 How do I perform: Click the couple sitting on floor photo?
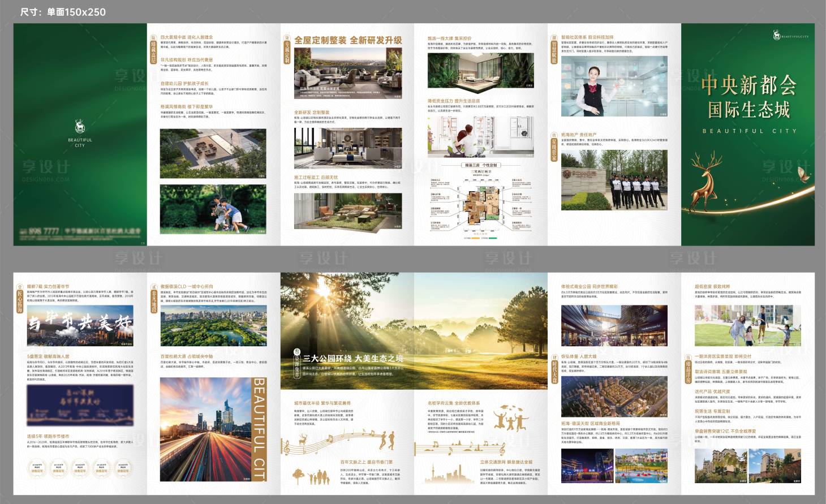tap(480, 136)
